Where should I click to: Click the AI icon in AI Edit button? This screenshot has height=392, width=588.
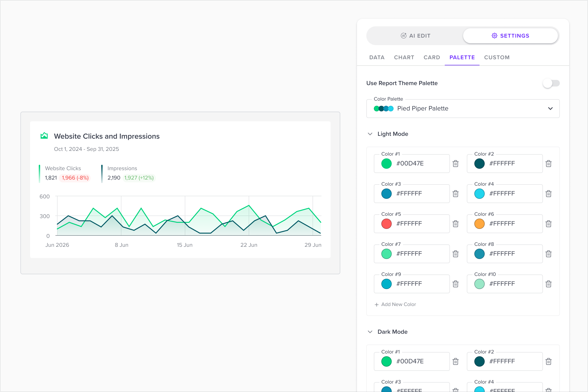click(403, 36)
